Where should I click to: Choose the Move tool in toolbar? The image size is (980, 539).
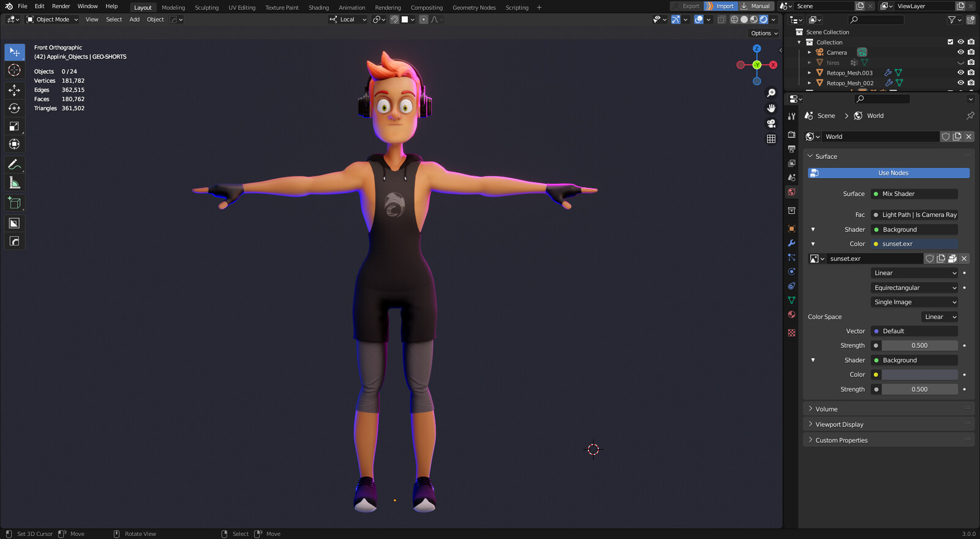[x=15, y=90]
